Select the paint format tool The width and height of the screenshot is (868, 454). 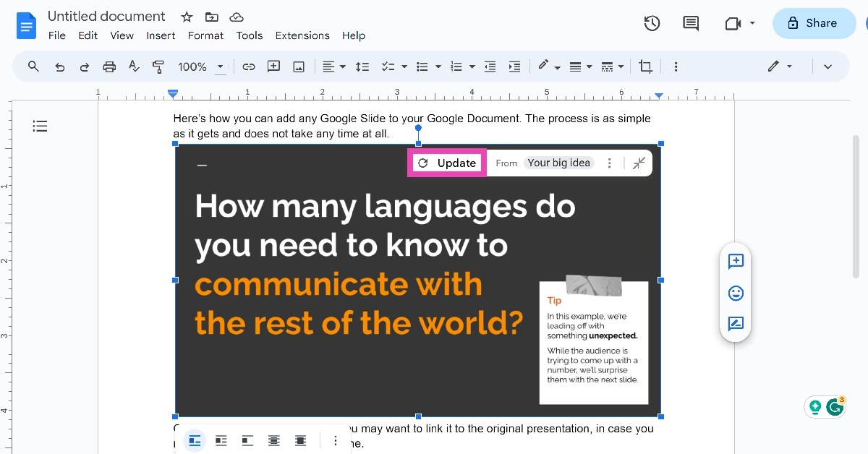158,66
